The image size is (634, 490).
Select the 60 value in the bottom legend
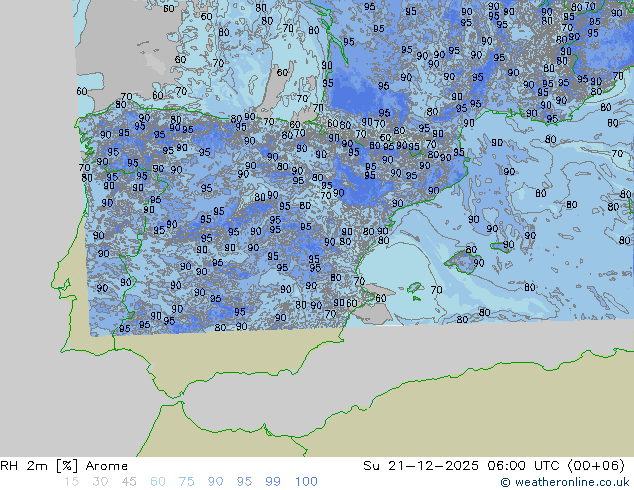[x=158, y=482]
